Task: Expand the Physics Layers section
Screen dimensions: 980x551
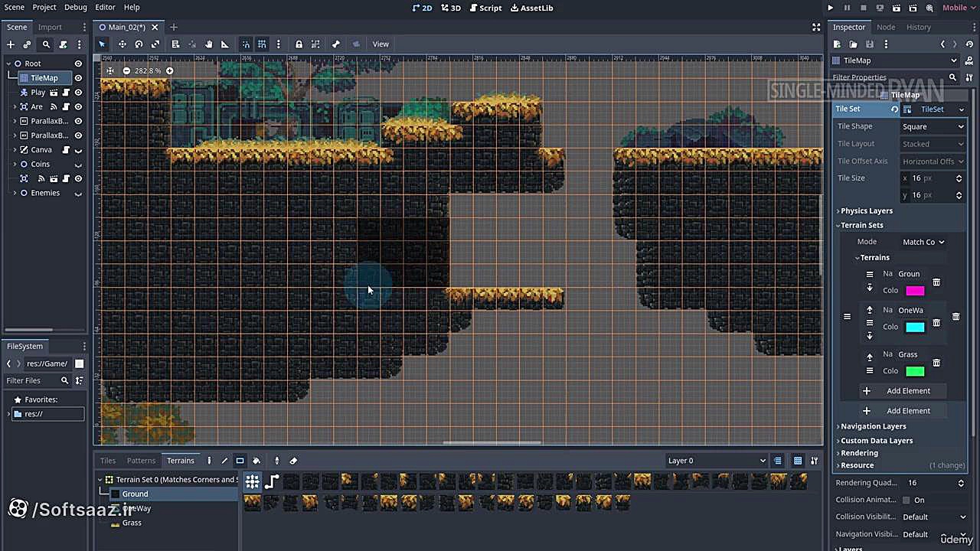Action: pyautogui.click(x=867, y=210)
